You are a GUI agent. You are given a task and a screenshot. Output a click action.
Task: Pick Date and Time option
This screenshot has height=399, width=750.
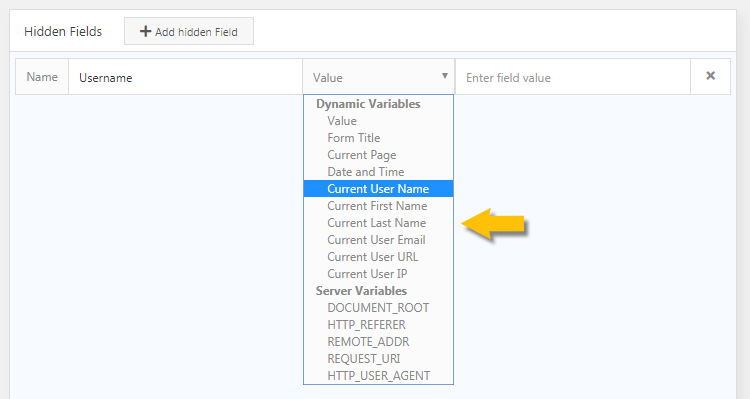tap(378, 172)
